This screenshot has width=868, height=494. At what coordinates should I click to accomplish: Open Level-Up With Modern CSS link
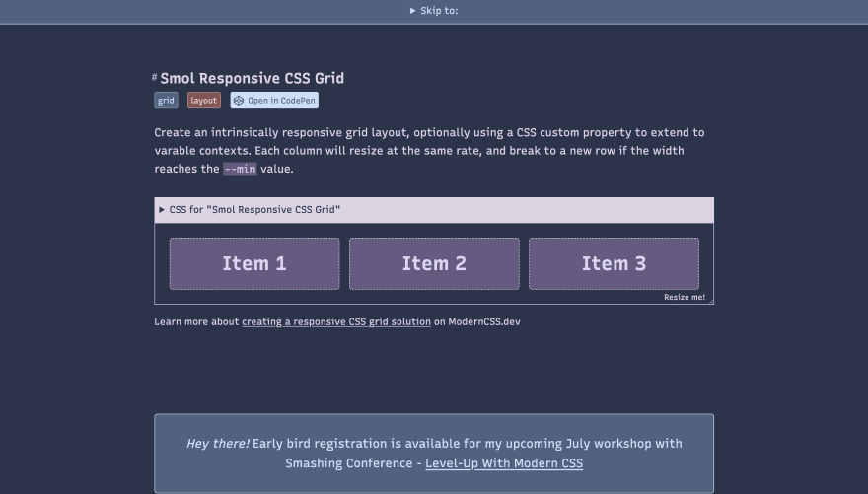coord(504,463)
